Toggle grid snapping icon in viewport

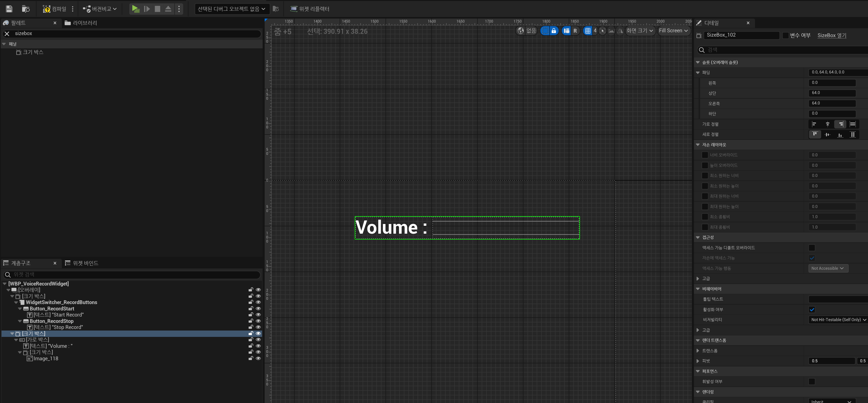coord(588,31)
